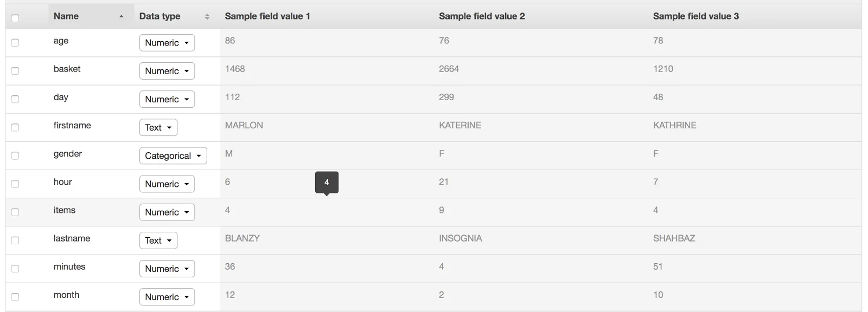
Task: Sort table by Name column arrow
Action: coord(122,17)
